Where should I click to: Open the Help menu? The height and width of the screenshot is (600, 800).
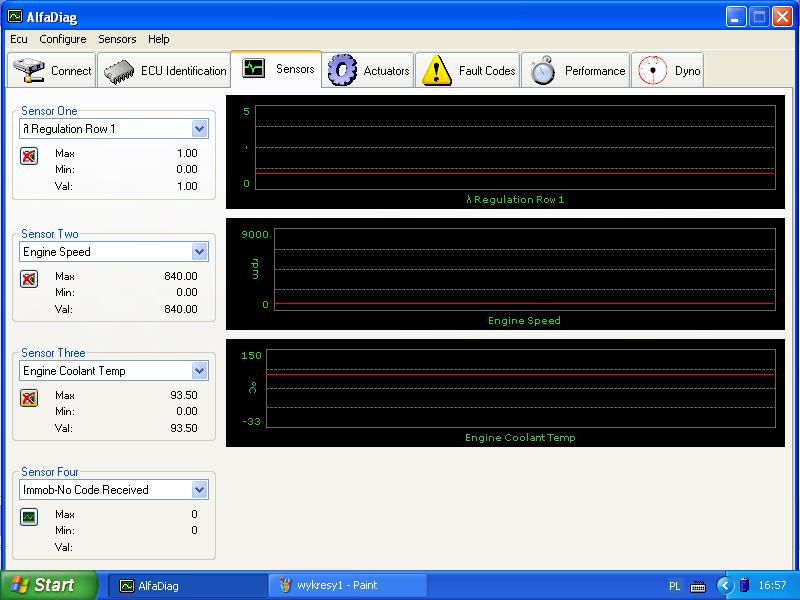pyautogui.click(x=159, y=39)
